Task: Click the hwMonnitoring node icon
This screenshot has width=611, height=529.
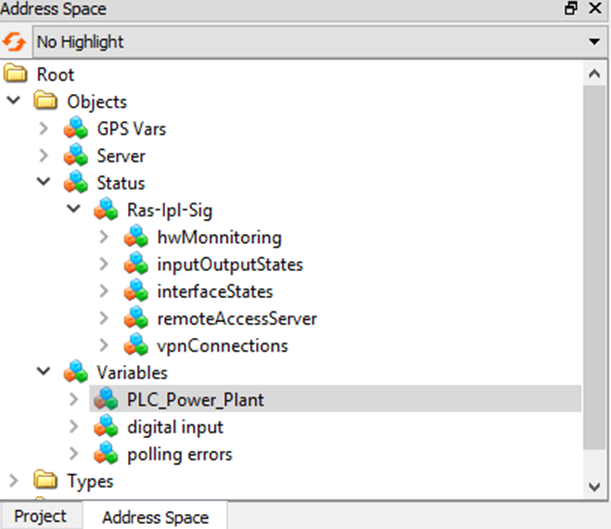Action: pyautogui.click(x=136, y=237)
